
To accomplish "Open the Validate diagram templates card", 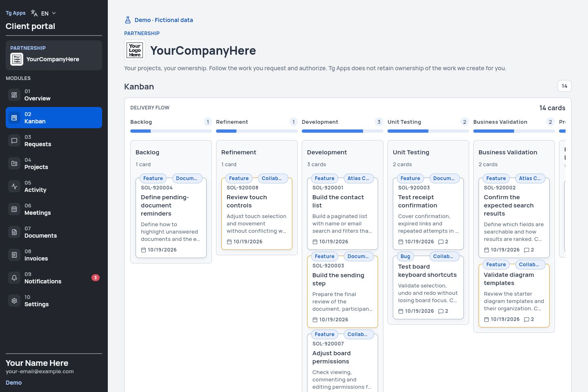I will (514, 296).
